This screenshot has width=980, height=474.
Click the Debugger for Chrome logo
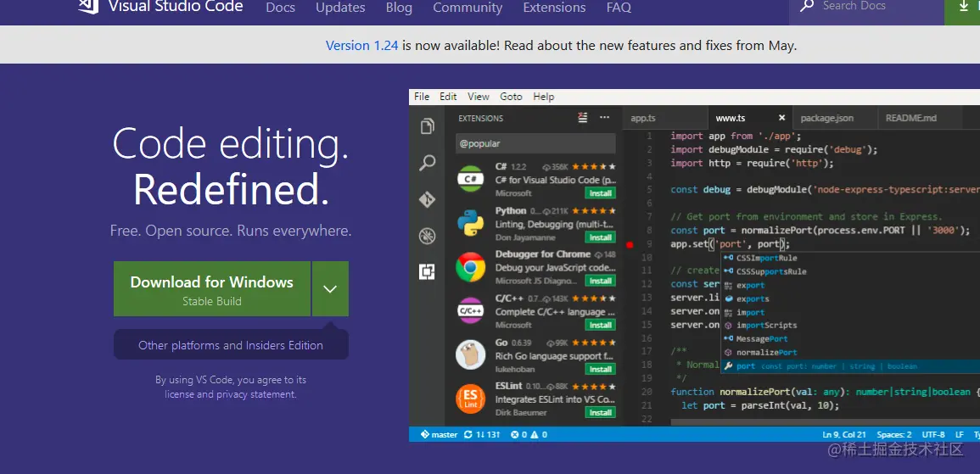click(x=471, y=267)
